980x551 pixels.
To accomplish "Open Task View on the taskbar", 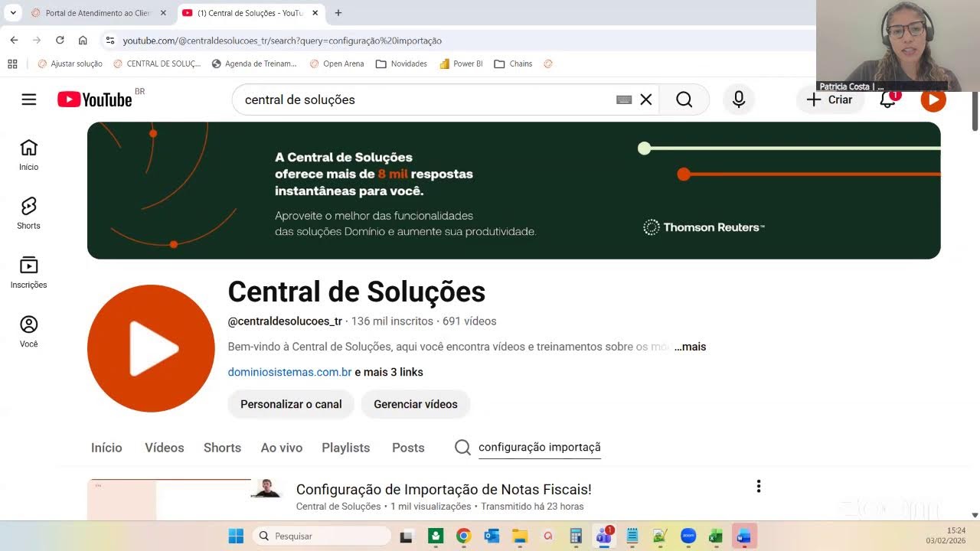I will [x=407, y=536].
